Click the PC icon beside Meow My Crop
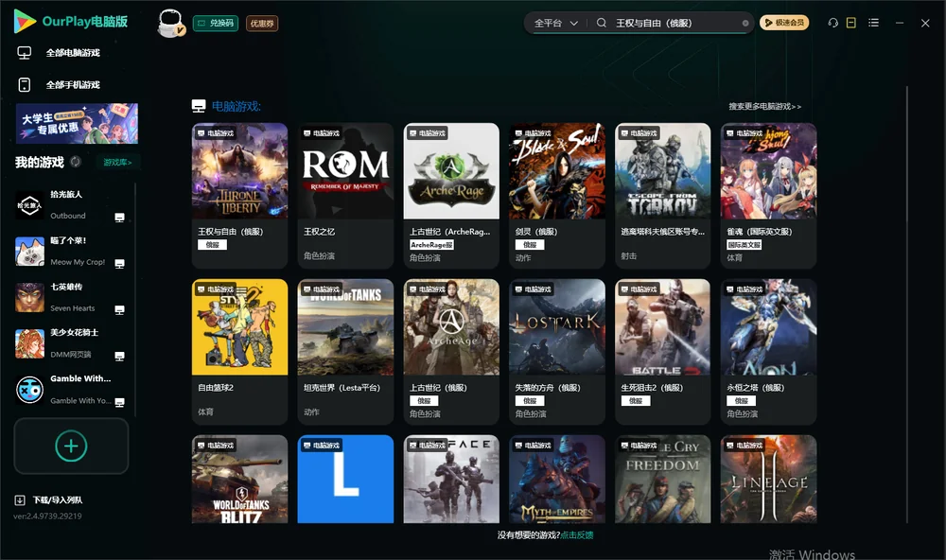The height and width of the screenshot is (560, 946). coord(119,264)
